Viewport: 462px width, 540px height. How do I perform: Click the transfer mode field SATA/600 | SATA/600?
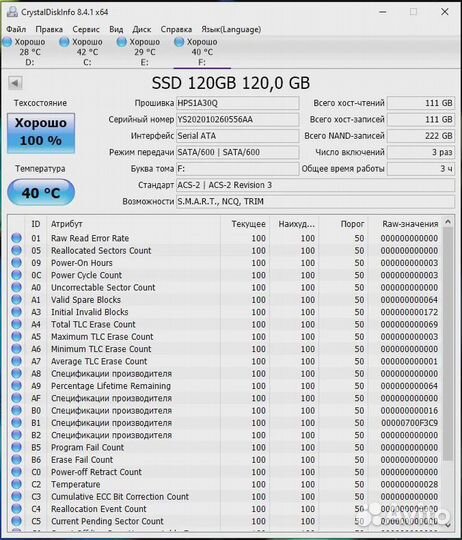pos(237,152)
